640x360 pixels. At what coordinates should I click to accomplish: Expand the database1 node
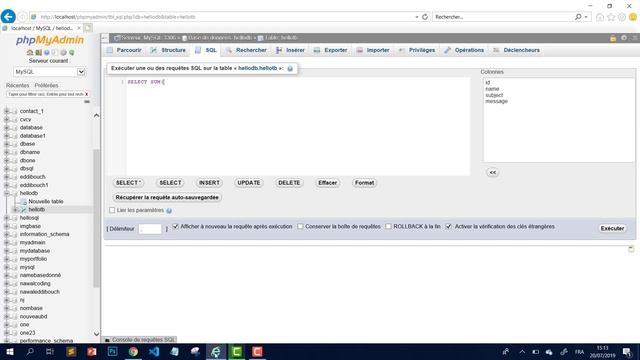[6, 136]
